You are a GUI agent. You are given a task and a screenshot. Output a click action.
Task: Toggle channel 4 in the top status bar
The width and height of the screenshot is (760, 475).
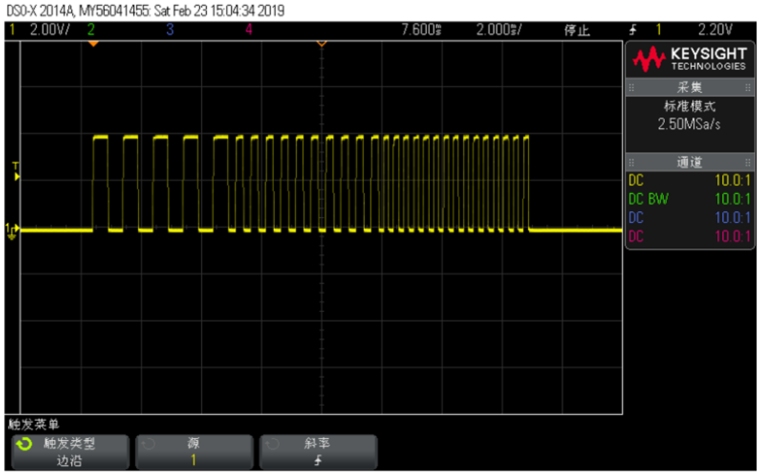pos(248,30)
